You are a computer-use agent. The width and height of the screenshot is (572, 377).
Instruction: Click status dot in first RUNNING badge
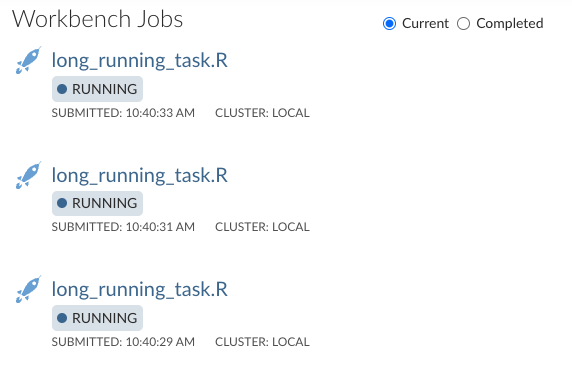coord(62,89)
